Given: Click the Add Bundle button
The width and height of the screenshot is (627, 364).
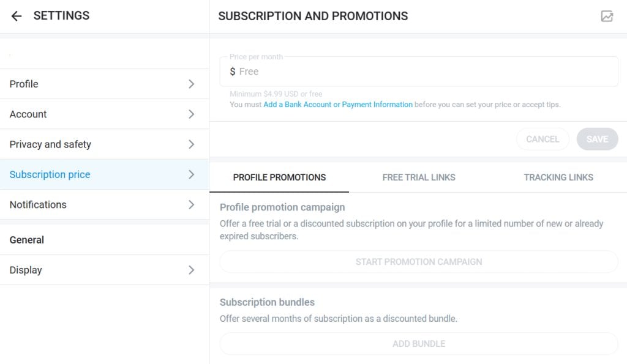Looking at the screenshot, I should 419,344.
